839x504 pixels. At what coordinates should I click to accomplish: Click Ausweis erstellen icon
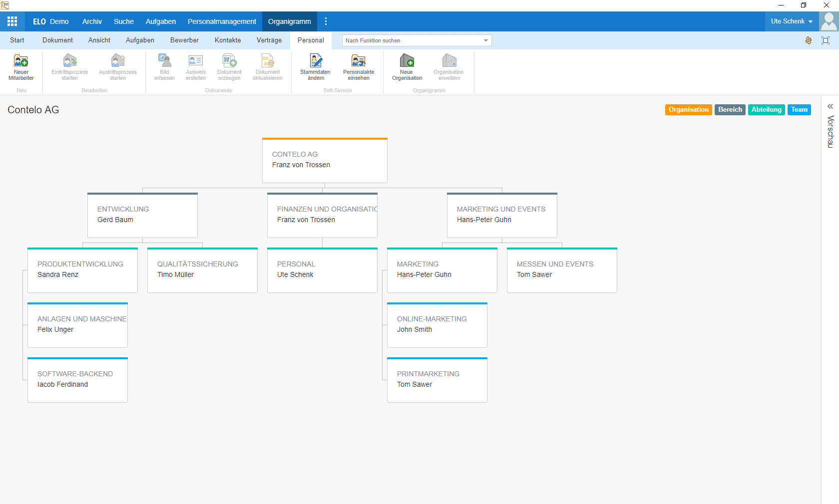pyautogui.click(x=196, y=67)
